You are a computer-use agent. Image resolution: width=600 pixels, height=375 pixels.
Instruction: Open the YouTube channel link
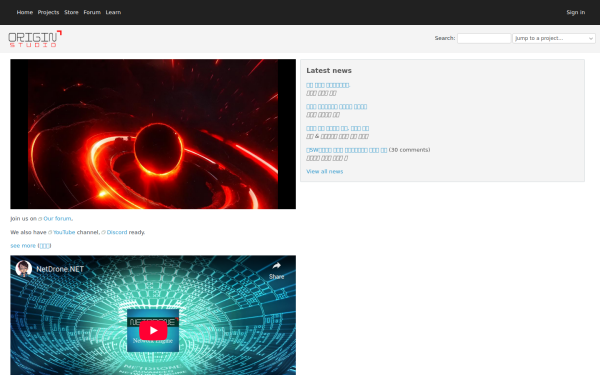click(x=64, y=232)
